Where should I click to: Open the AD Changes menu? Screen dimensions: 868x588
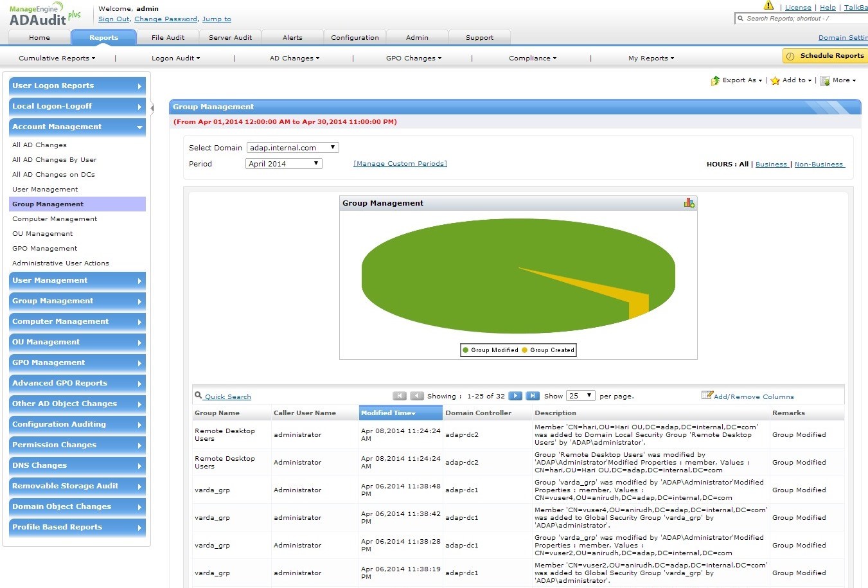[x=294, y=58]
